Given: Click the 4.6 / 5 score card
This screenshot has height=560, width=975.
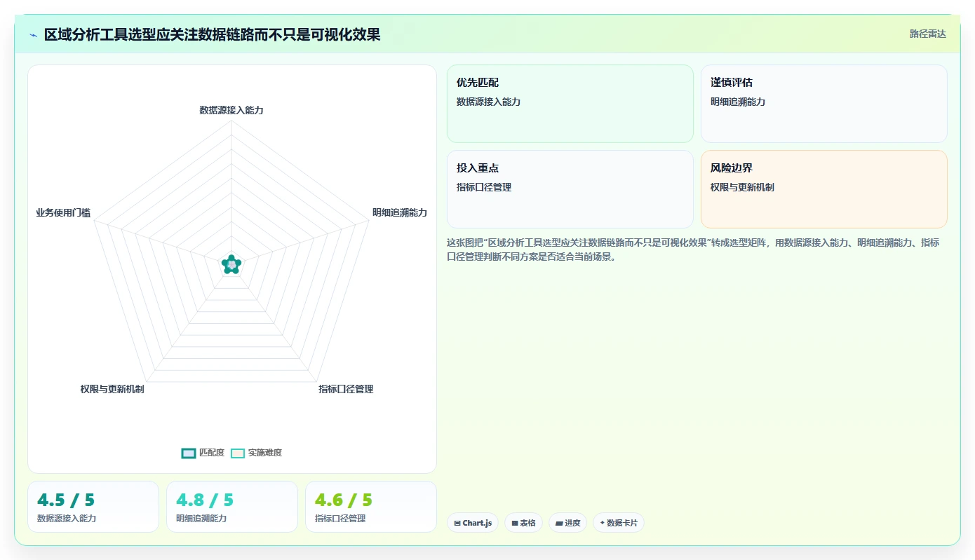Looking at the screenshot, I should [371, 507].
